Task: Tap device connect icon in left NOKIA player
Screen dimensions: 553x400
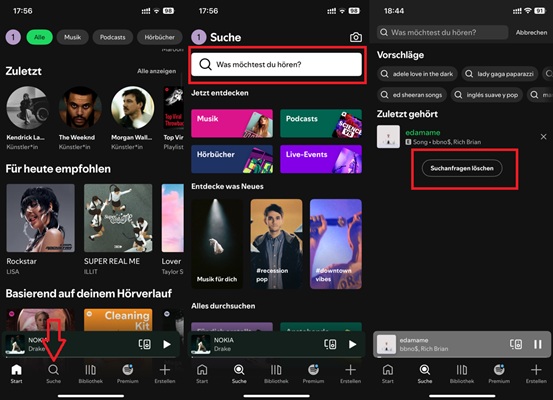Action: [x=145, y=344]
